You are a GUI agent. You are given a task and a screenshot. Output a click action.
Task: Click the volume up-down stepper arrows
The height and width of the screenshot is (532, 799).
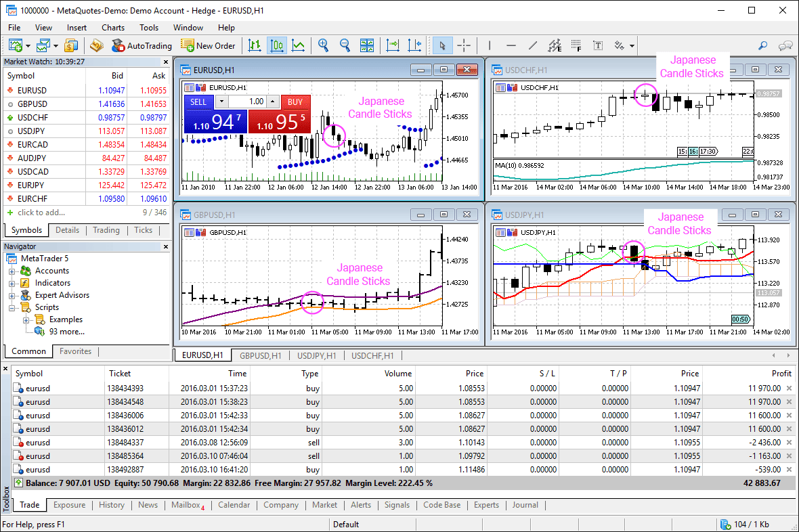point(273,102)
